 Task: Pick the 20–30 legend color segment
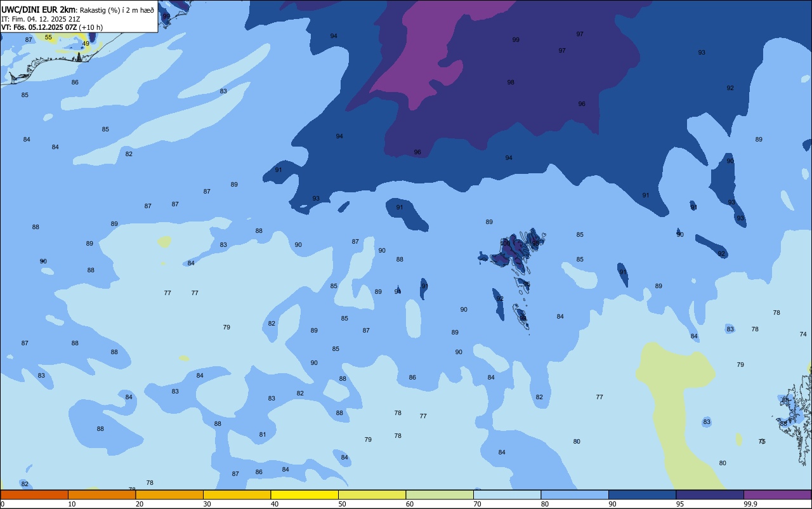point(169,494)
